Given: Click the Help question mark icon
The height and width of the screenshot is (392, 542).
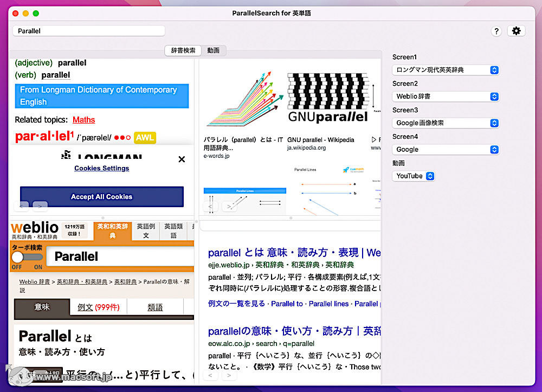Looking at the screenshot, I should point(496,31).
